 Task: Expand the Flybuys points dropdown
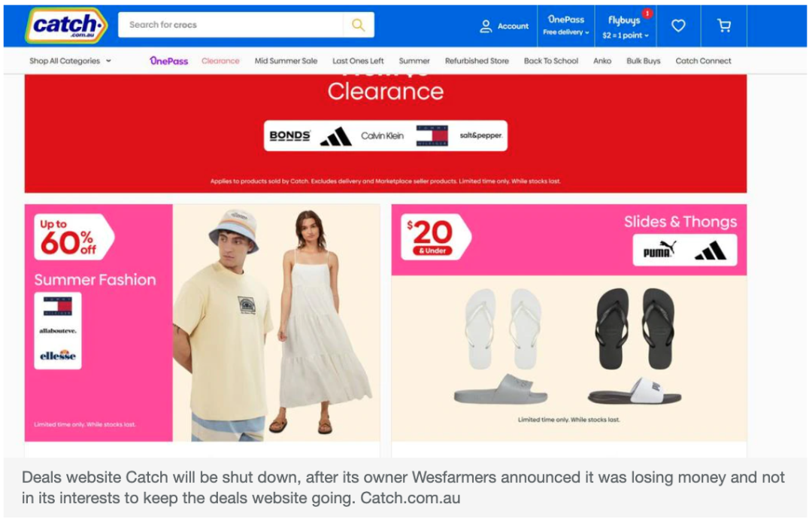[x=625, y=26]
